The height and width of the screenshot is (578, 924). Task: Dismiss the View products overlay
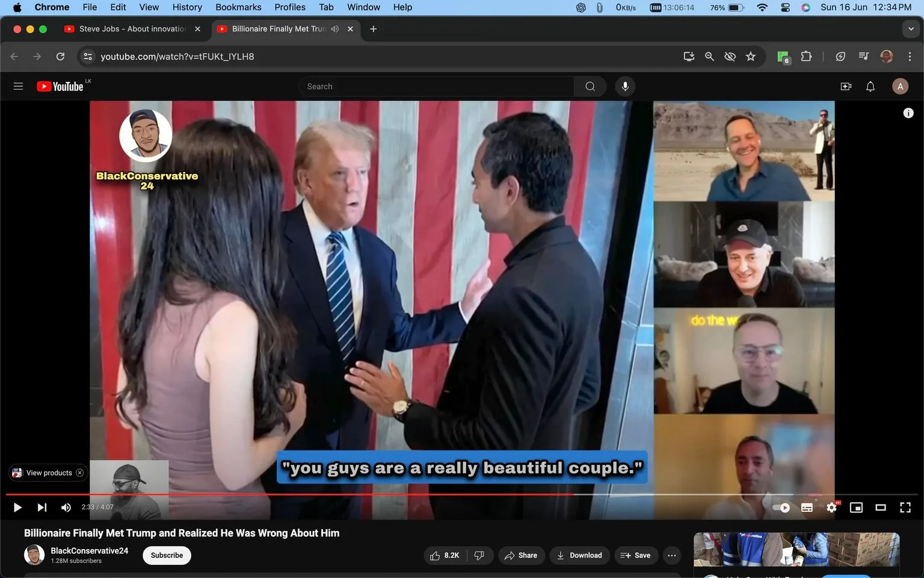tap(79, 473)
